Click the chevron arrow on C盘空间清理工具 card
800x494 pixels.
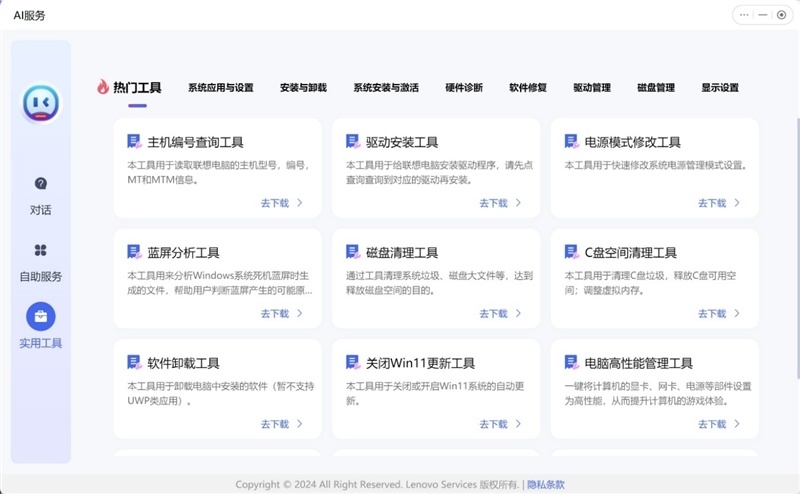click(737, 313)
